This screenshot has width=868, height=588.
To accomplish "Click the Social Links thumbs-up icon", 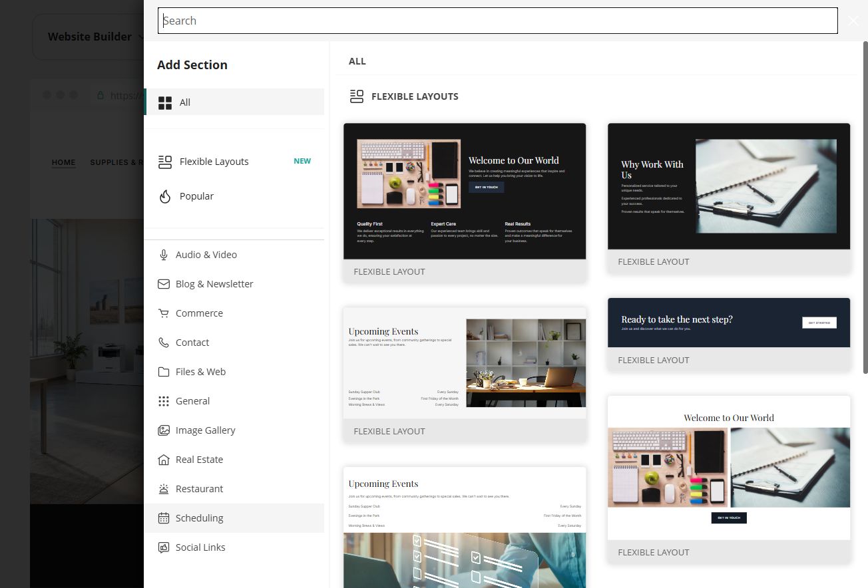I will (x=164, y=547).
